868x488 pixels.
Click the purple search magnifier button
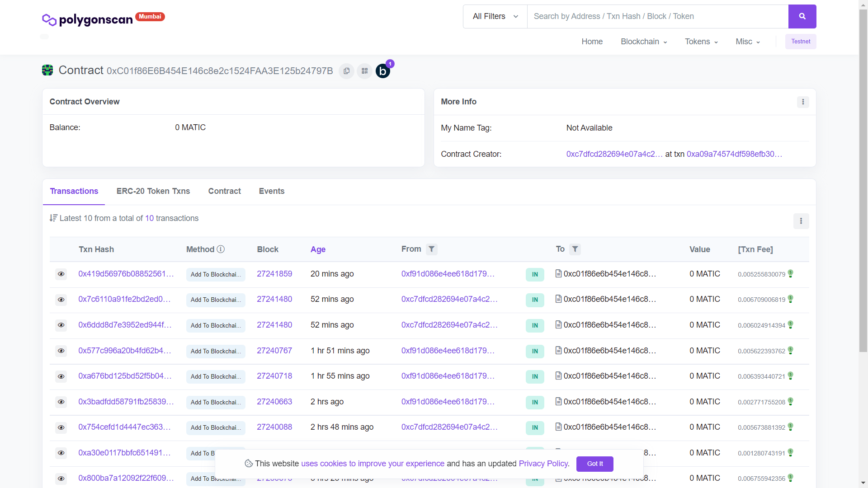click(802, 16)
